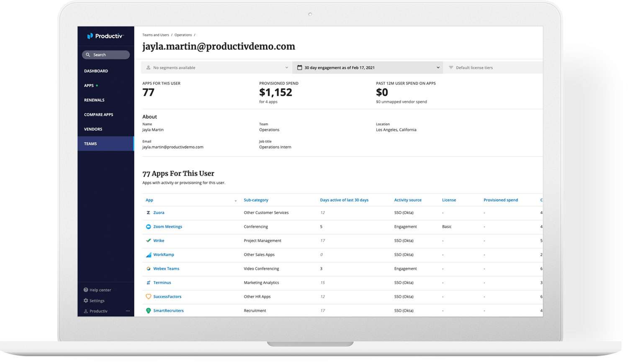Click the Basic license cell for Zoom Meetings
628x364 pixels.
[x=447, y=227]
